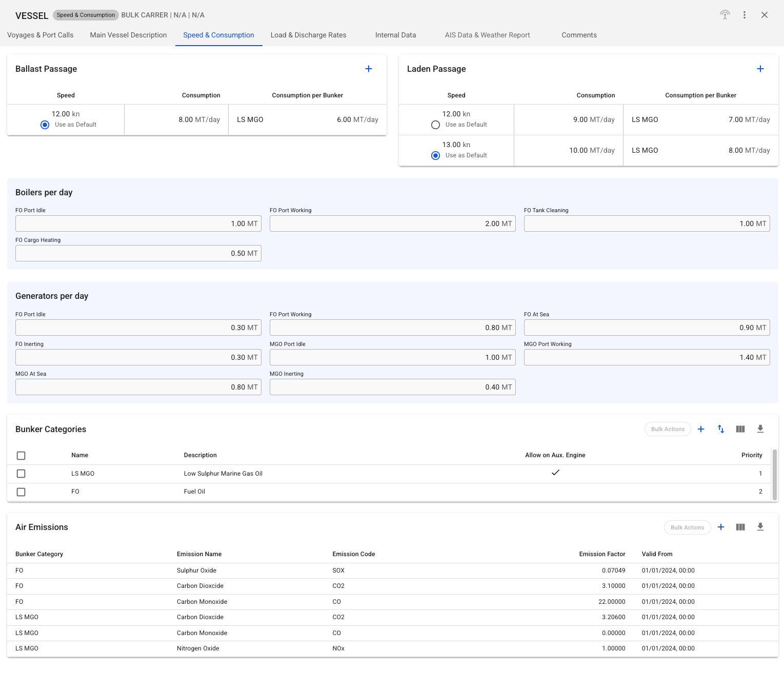
Task: Open the vertical three-dot options menu
Action: point(744,15)
